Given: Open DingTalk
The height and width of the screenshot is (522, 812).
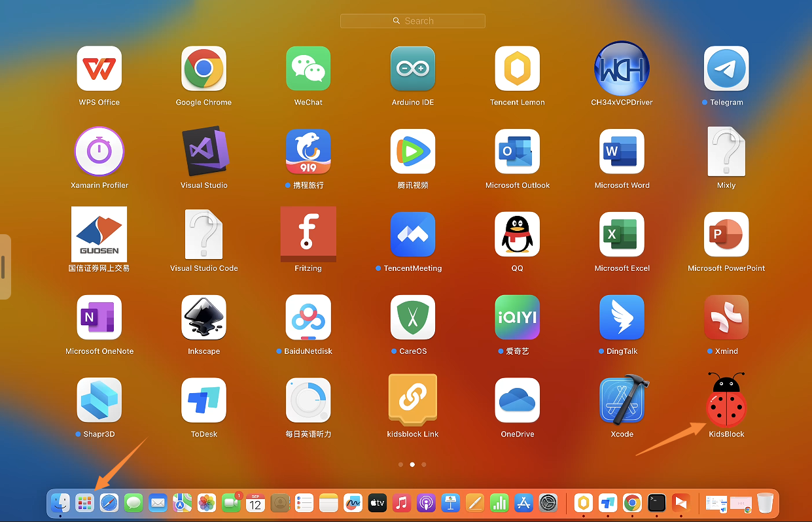Looking at the screenshot, I should [x=622, y=317].
